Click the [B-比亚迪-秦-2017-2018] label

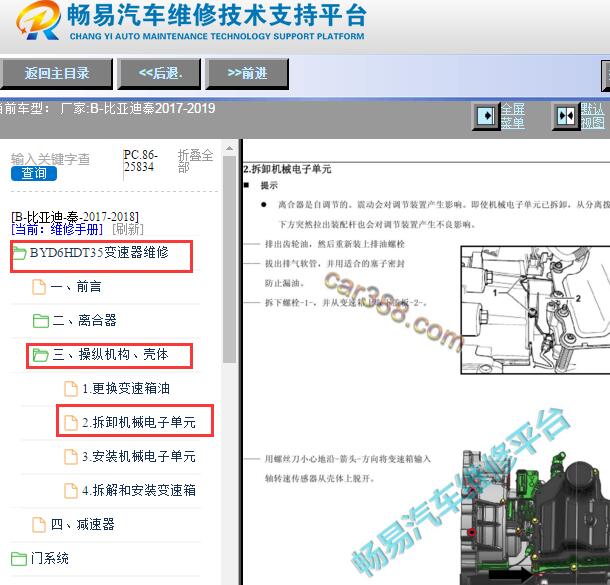pyautogui.click(x=75, y=216)
